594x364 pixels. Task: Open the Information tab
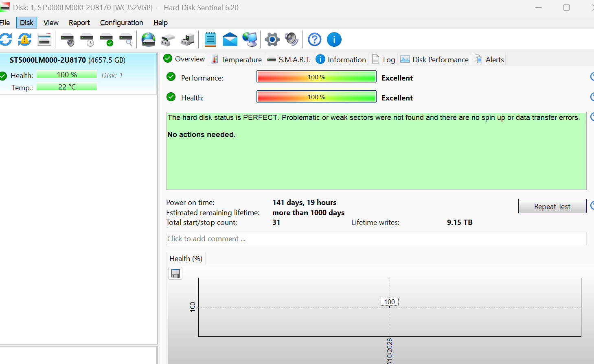[x=341, y=59]
